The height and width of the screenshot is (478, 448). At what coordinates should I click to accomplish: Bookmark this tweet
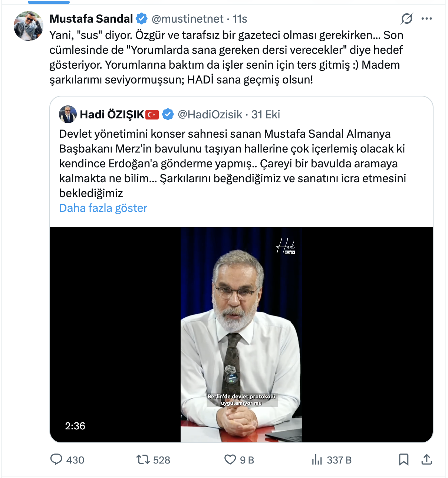tap(403, 459)
